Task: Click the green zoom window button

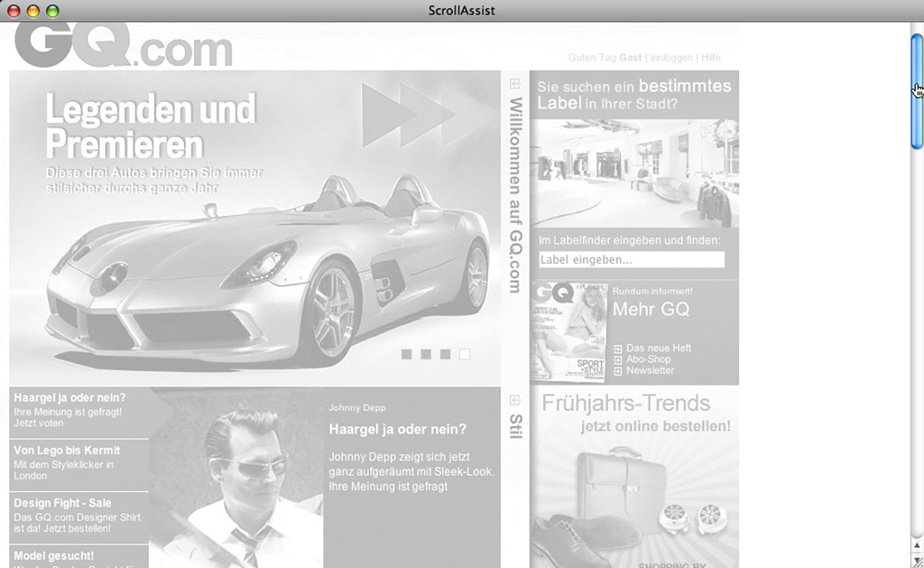Action: [53, 11]
